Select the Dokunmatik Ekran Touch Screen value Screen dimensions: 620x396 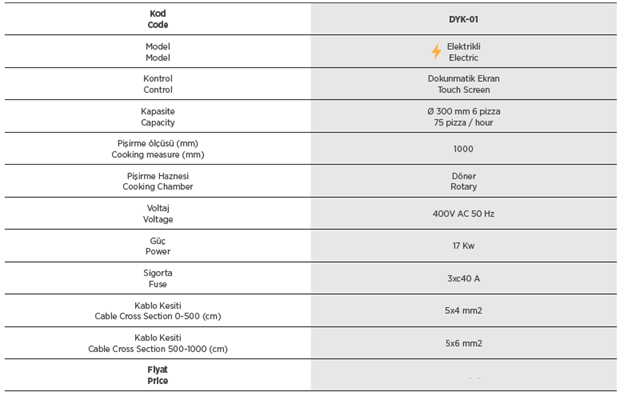click(463, 84)
